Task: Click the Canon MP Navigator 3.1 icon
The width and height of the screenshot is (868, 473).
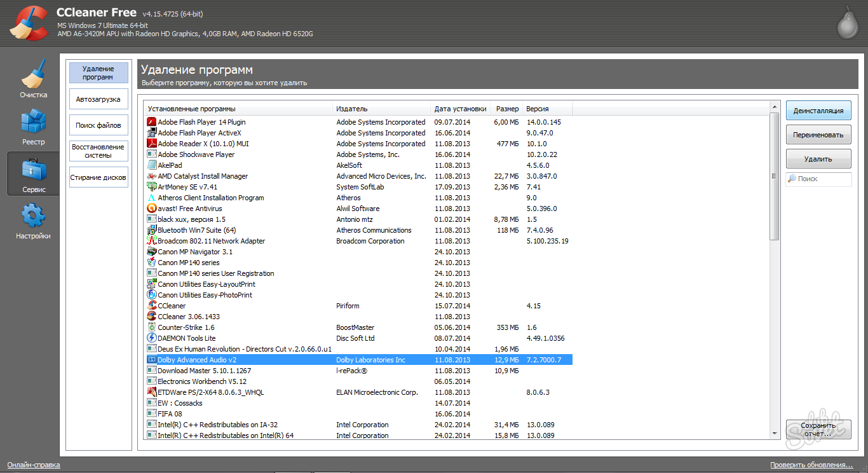Action: [x=152, y=252]
